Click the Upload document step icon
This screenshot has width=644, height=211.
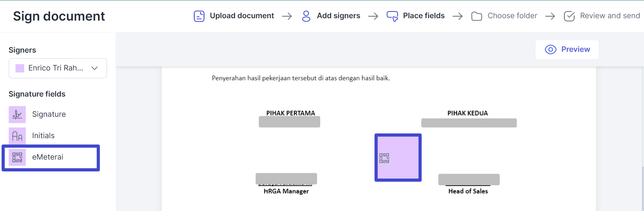coord(199,16)
